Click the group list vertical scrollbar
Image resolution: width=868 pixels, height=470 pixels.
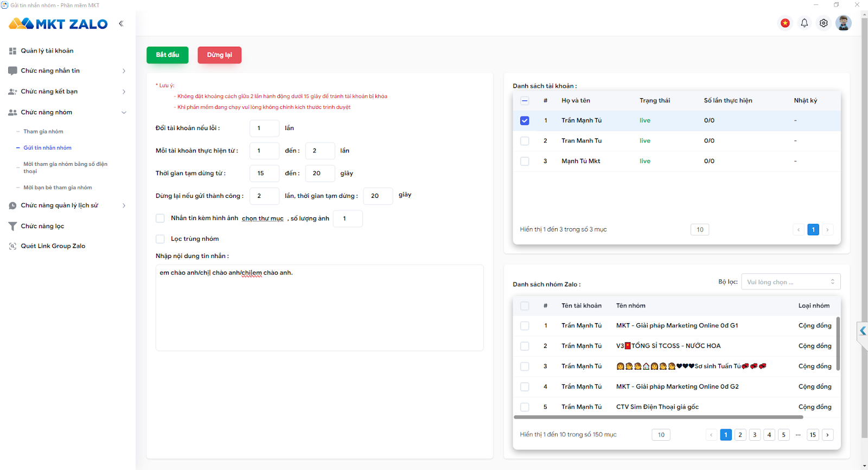(x=838, y=344)
